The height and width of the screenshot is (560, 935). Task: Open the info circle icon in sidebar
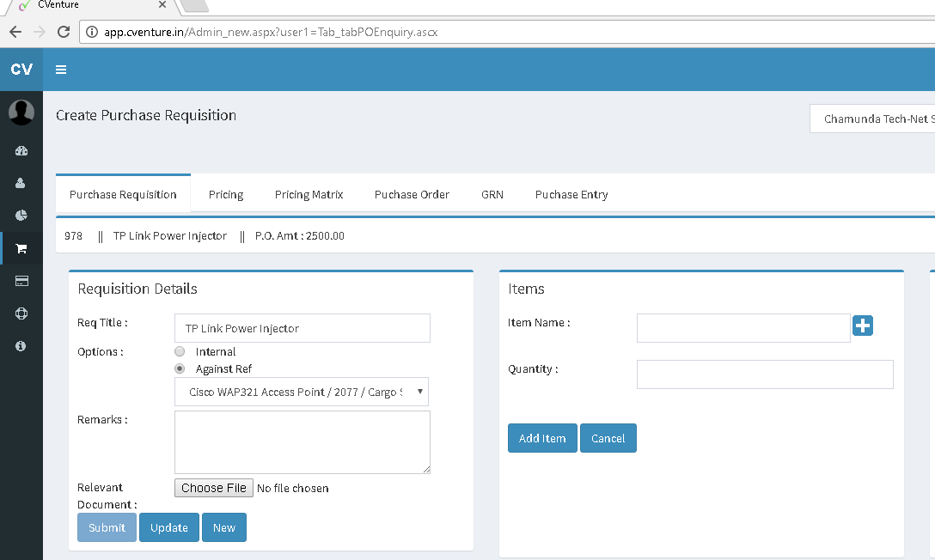coord(21,346)
